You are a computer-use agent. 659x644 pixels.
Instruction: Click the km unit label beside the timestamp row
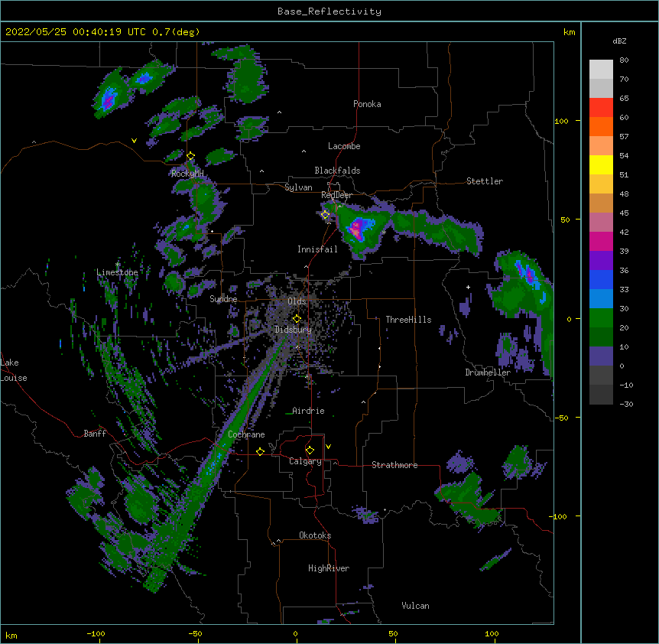click(x=569, y=32)
